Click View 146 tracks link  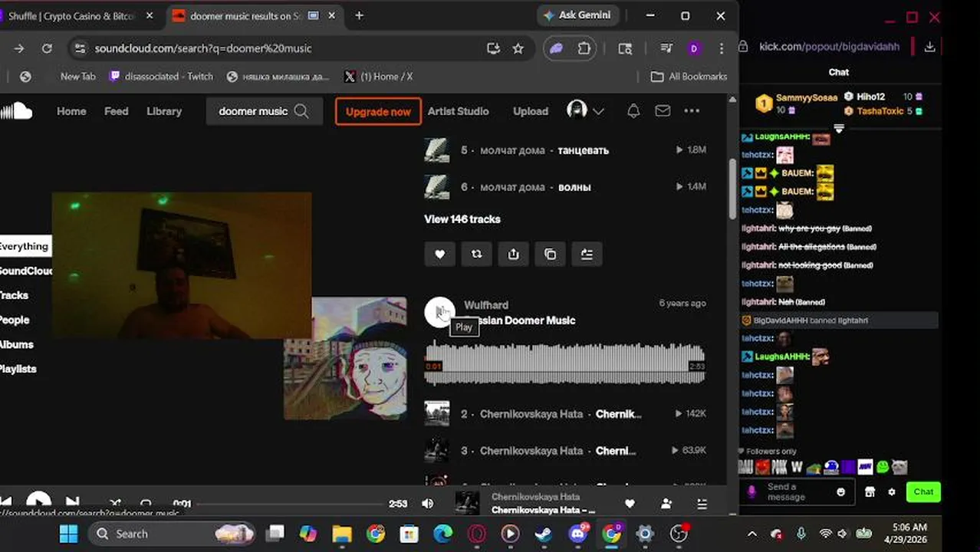[x=462, y=219]
